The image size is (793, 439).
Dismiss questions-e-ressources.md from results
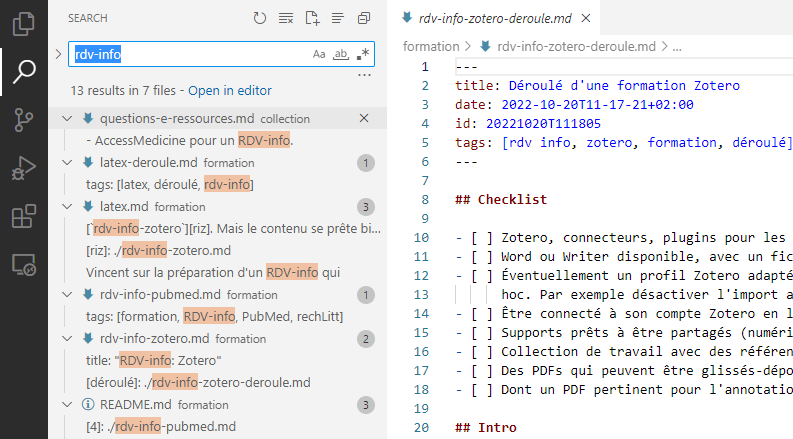[364, 118]
